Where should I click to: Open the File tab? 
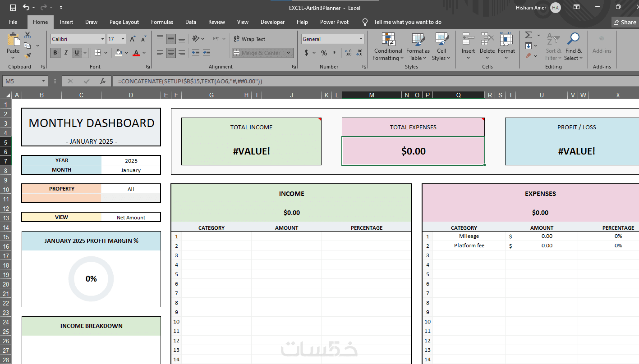coord(13,22)
